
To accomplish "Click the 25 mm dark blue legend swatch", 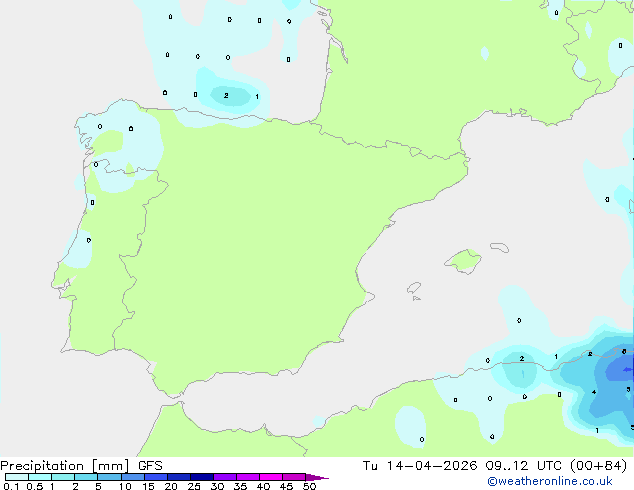I will tap(202, 477).
